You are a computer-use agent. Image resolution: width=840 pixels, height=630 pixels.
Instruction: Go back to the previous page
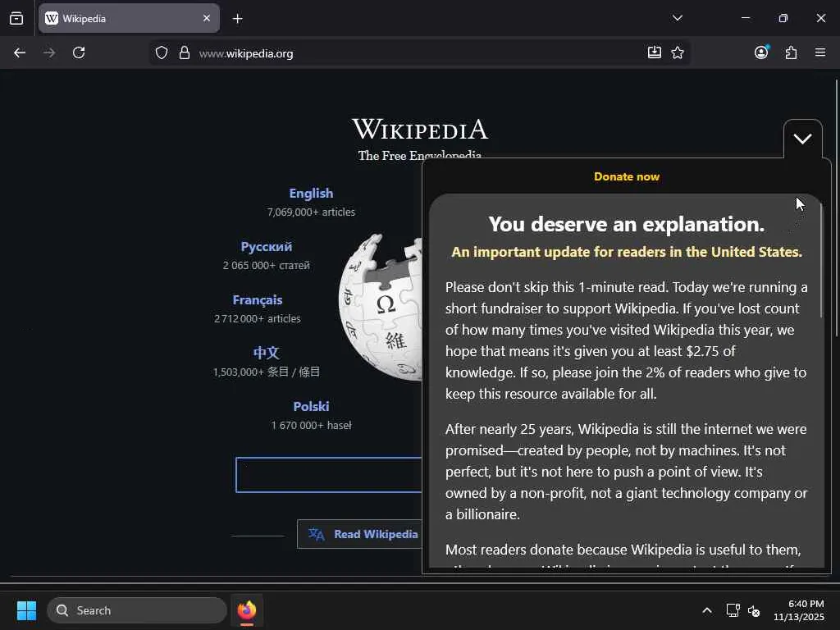20,52
